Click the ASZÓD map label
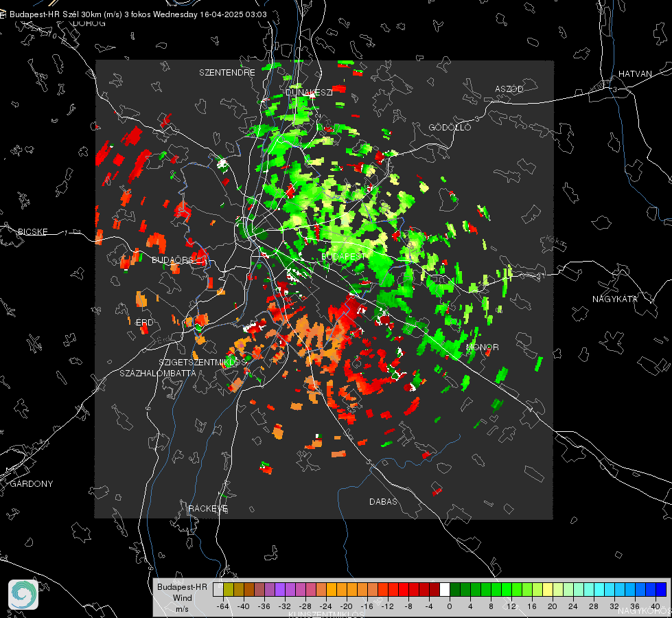 pyautogui.click(x=509, y=89)
